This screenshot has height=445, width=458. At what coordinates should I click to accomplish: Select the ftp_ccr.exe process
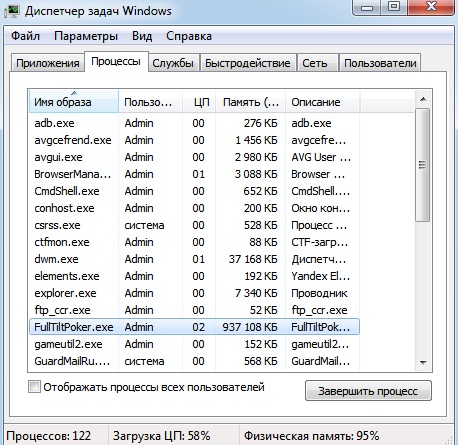[194, 310]
